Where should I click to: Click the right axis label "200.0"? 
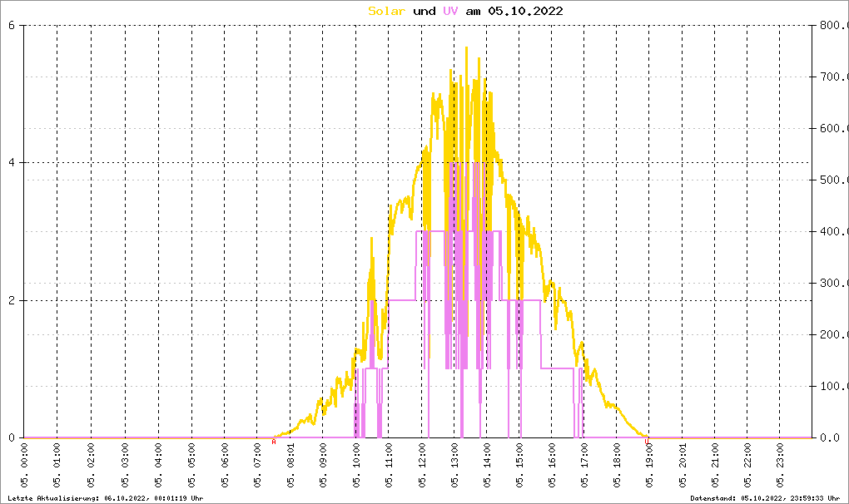(834, 334)
